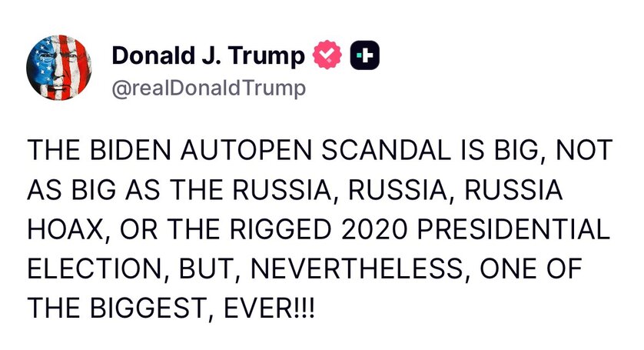Open the Donald J. Trump display name

point(208,55)
